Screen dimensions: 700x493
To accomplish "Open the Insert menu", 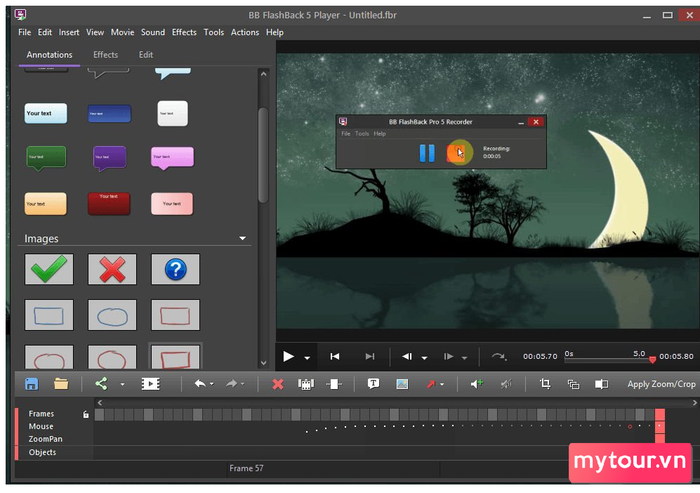I will pyautogui.click(x=69, y=32).
